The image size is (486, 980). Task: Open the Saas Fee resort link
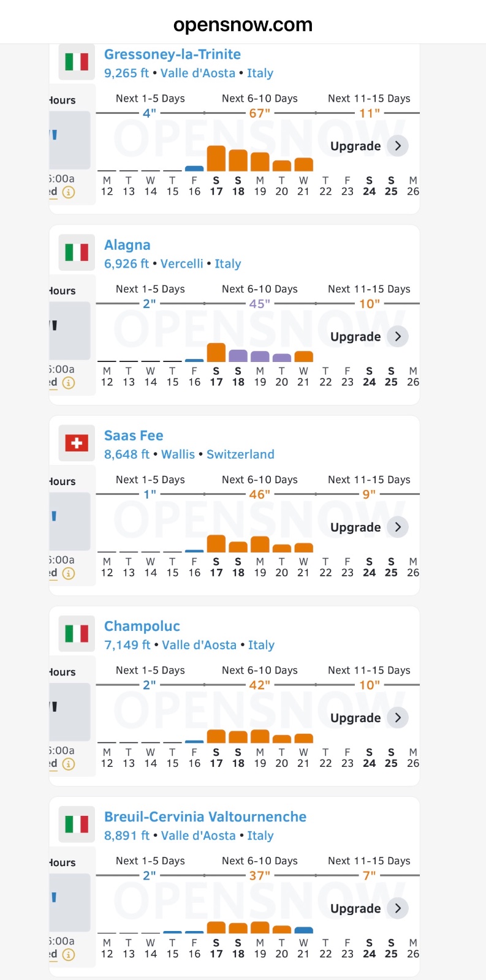click(134, 435)
